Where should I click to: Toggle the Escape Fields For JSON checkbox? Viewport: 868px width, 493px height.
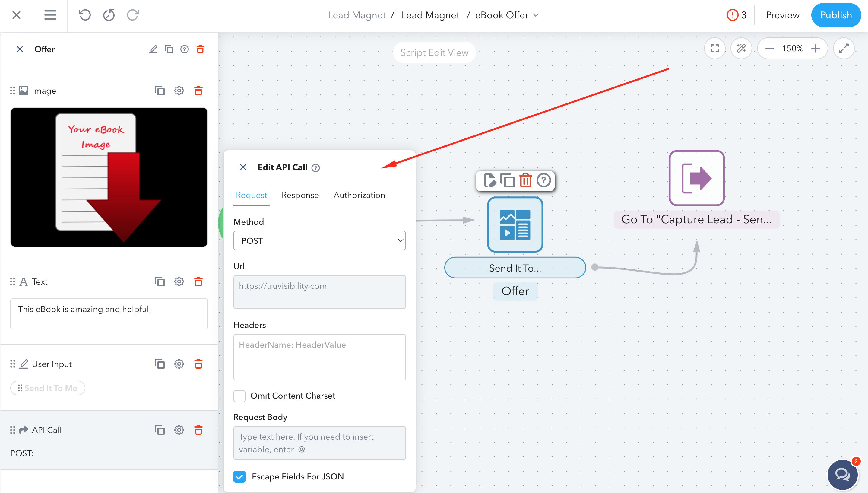(x=240, y=477)
